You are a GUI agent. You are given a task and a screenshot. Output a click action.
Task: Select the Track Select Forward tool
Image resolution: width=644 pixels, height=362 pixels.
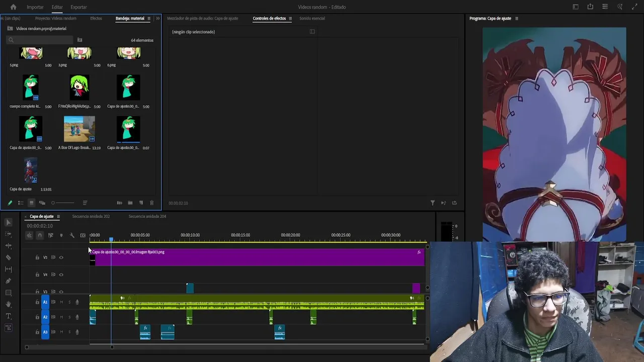(8, 234)
